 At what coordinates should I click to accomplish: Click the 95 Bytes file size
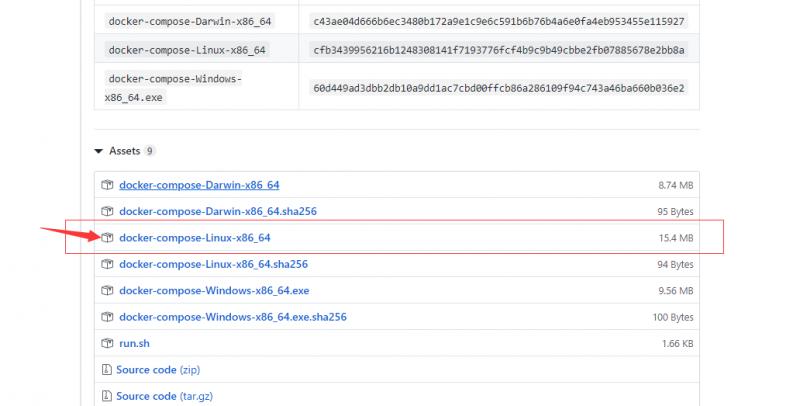(x=676, y=212)
